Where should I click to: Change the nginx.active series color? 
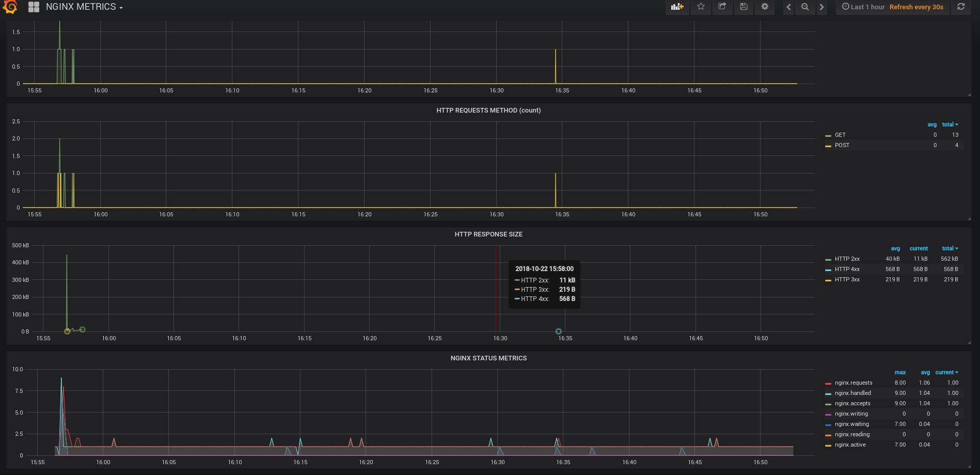coord(828,445)
